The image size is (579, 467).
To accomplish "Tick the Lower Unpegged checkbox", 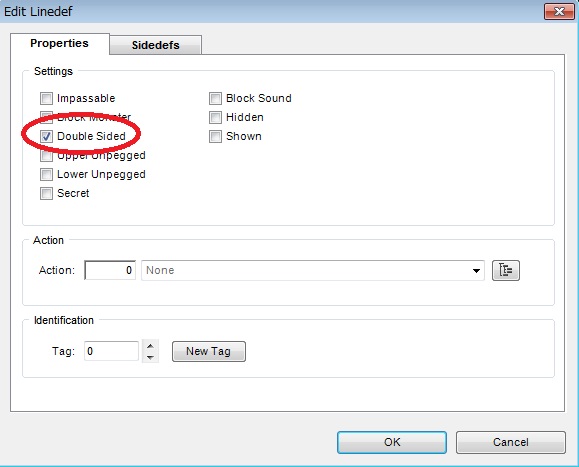I will 47,175.
